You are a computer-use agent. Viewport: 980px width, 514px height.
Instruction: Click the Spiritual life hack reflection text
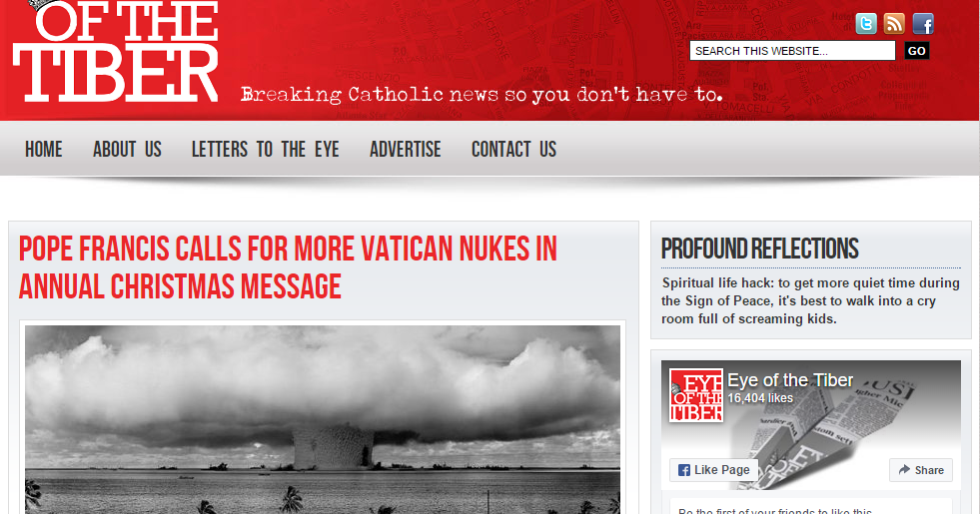(810, 301)
